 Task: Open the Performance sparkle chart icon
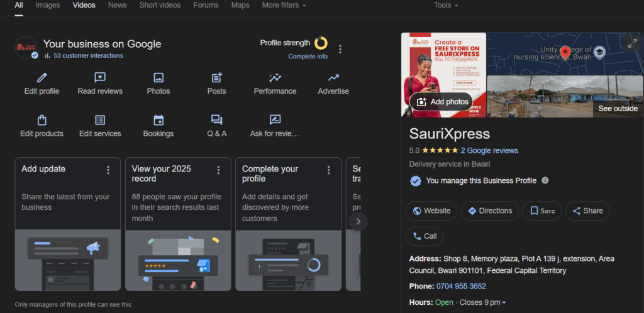(275, 77)
